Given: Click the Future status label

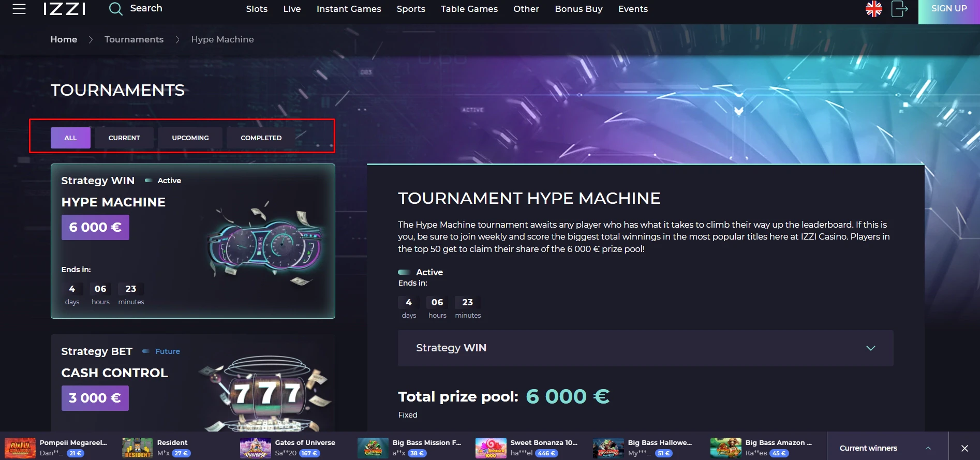Looking at the screenshot, I should [168, 351].
